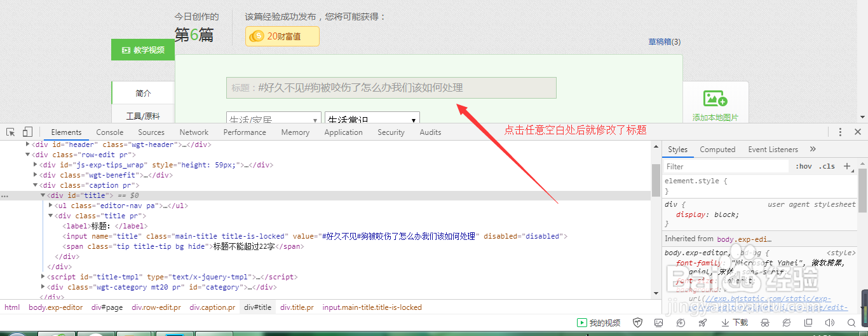
Task: Close the DevTools panel
Action: click(x=858, y=132)
